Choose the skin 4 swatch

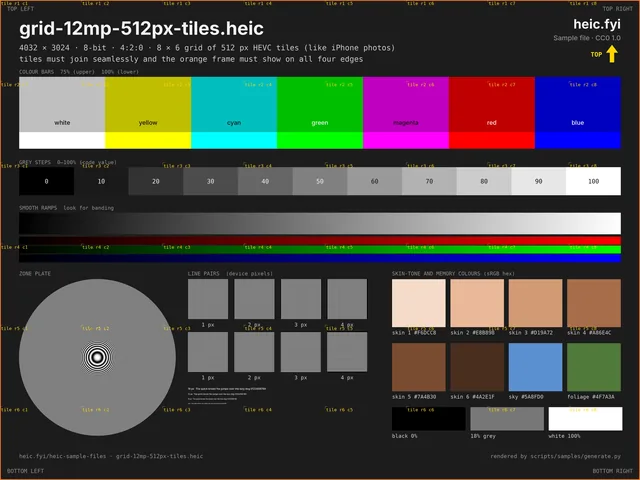click(594, 303)
